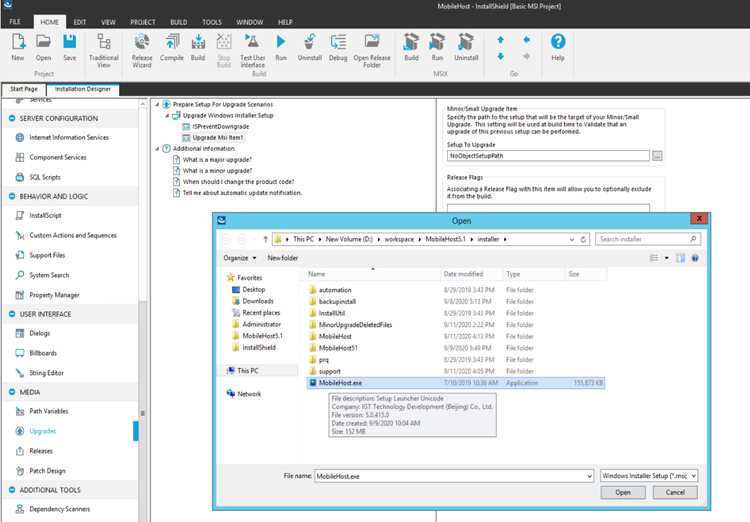Collapse the Media section
Image resolution: width=750 pixels, height=522 pixels.
coord(12,392)
